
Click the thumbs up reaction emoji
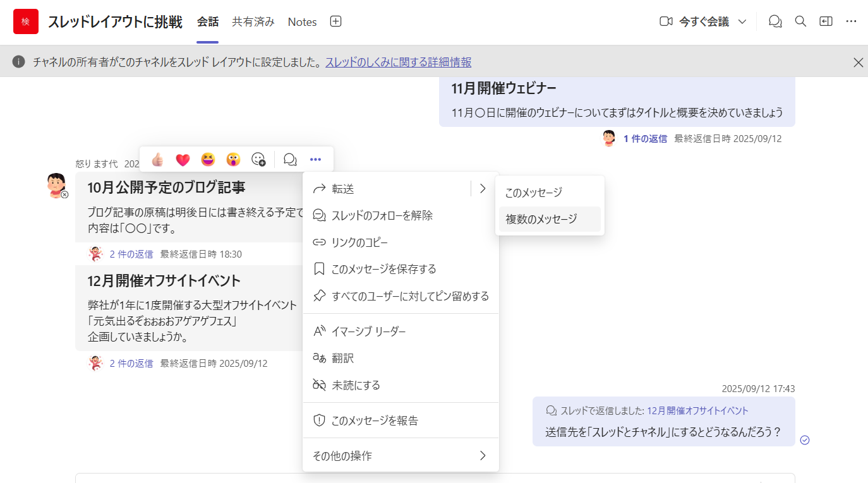point(157,160)
